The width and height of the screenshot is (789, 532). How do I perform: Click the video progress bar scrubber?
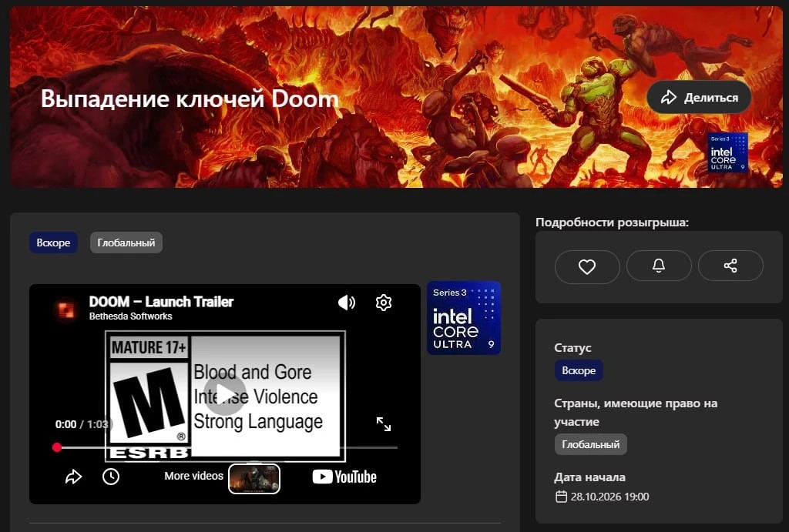pos(57,447)
